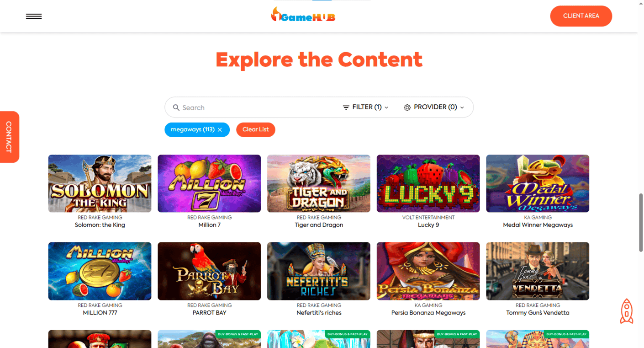644x348 pixels.
Task: Expand the PROVIDER (0) dropdown
Action: (434, 107)
